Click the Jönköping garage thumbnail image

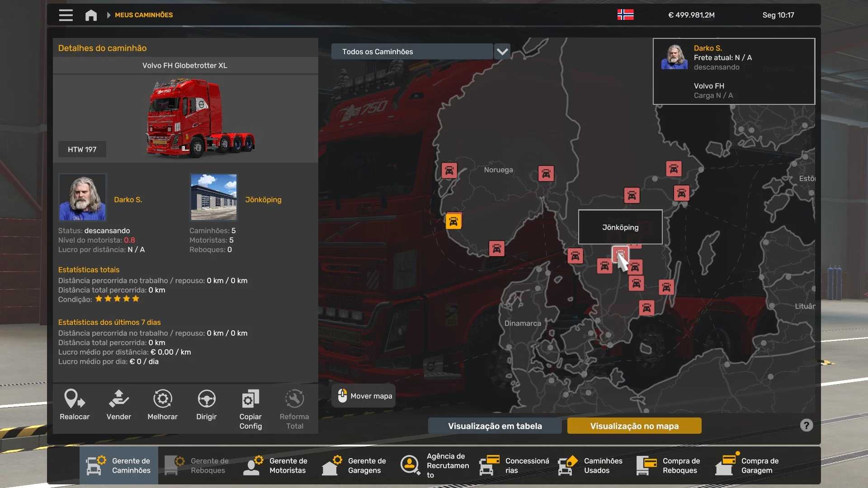[214, 197]
